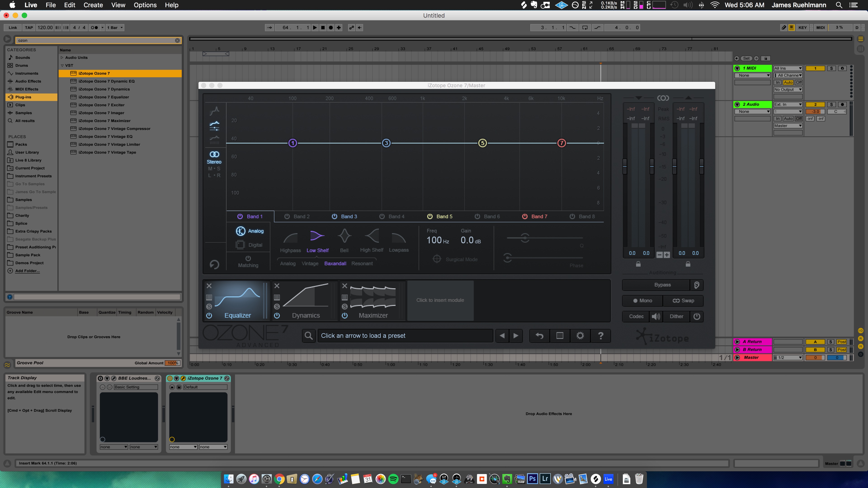The width and height of the screenshot is (868, 488).
Task: Open Ozone settings gear icon
Action: pos(580,335)
